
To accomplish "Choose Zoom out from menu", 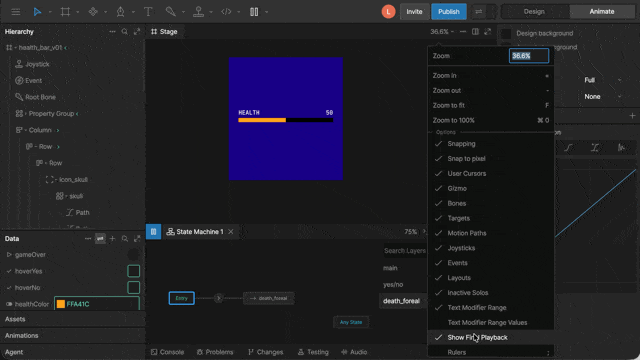I will pos(491,91).
